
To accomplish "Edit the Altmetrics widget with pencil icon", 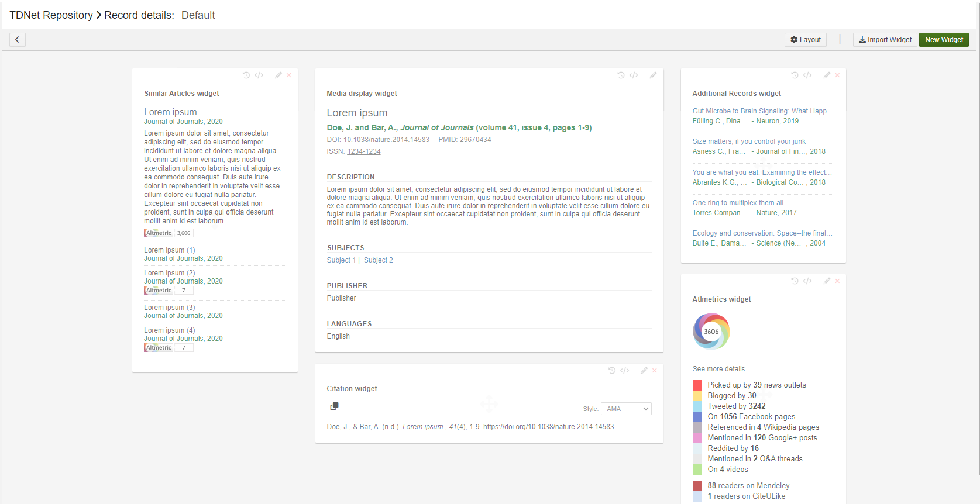I will (827, 281).
